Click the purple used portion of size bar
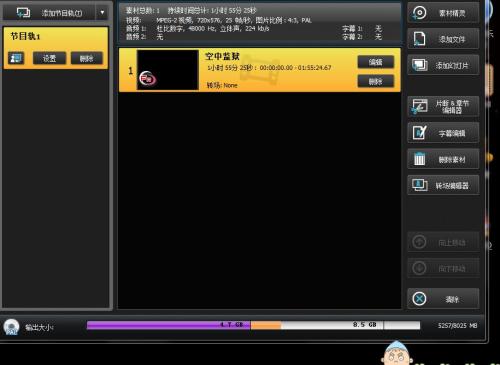 tap(168, 325)
